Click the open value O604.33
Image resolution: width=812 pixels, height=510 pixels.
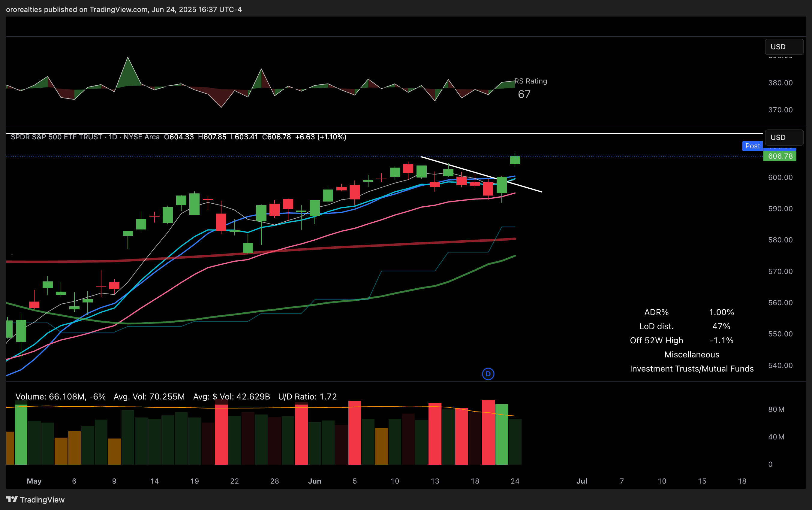coord(179,137)
